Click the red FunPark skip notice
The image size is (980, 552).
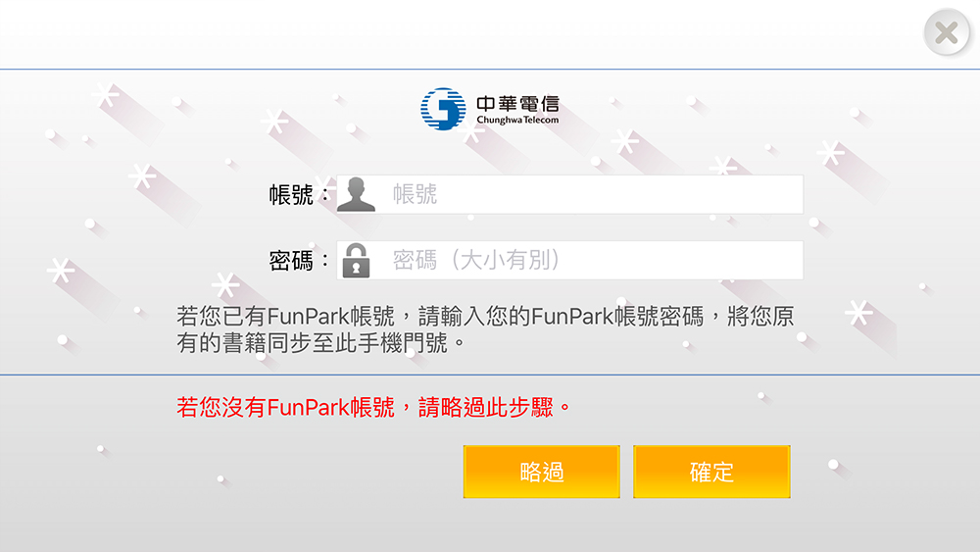point(373,408)
